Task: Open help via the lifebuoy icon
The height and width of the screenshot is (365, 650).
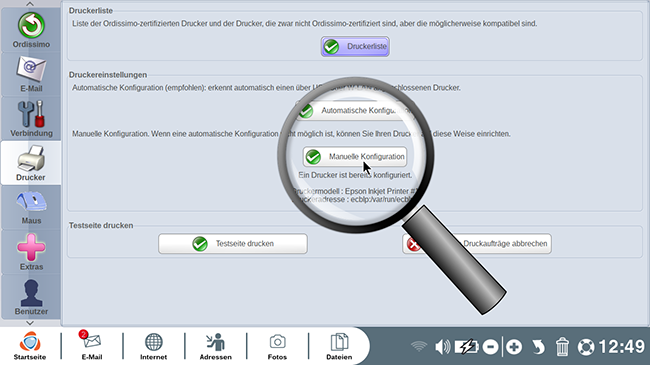Action: (x=586, y=347)
